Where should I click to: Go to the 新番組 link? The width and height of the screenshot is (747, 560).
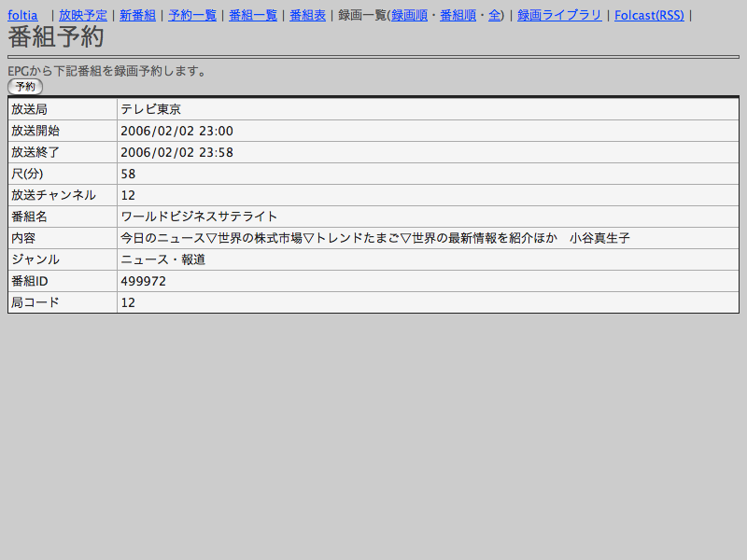pos(137,15)
